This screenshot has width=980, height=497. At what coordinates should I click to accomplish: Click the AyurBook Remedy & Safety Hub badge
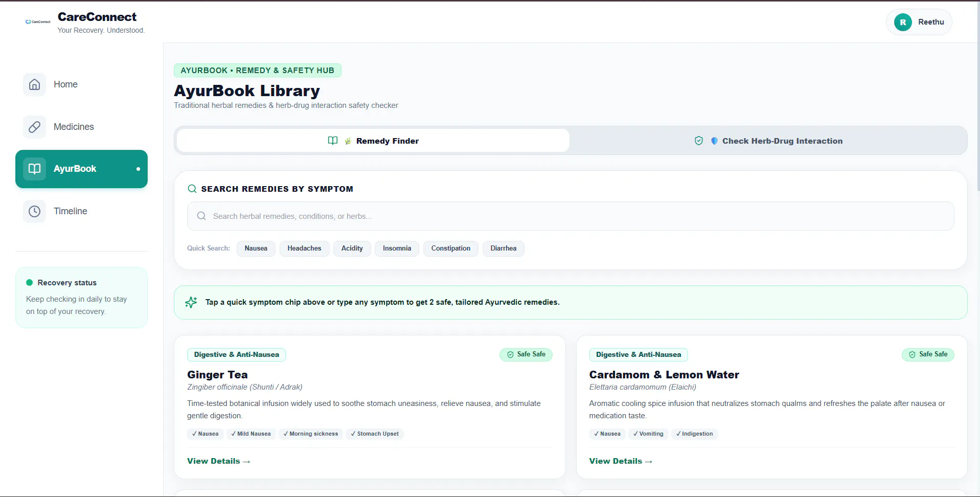pos(258,71)
